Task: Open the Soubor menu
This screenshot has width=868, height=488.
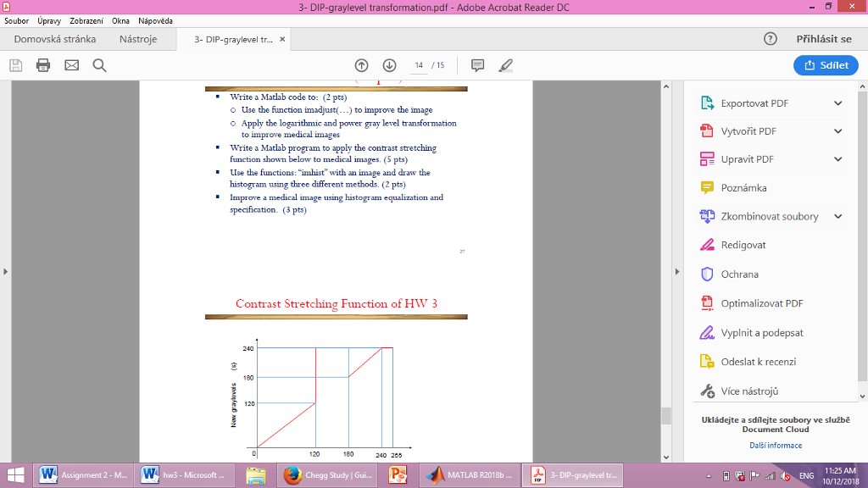Action: coord(16,20)
